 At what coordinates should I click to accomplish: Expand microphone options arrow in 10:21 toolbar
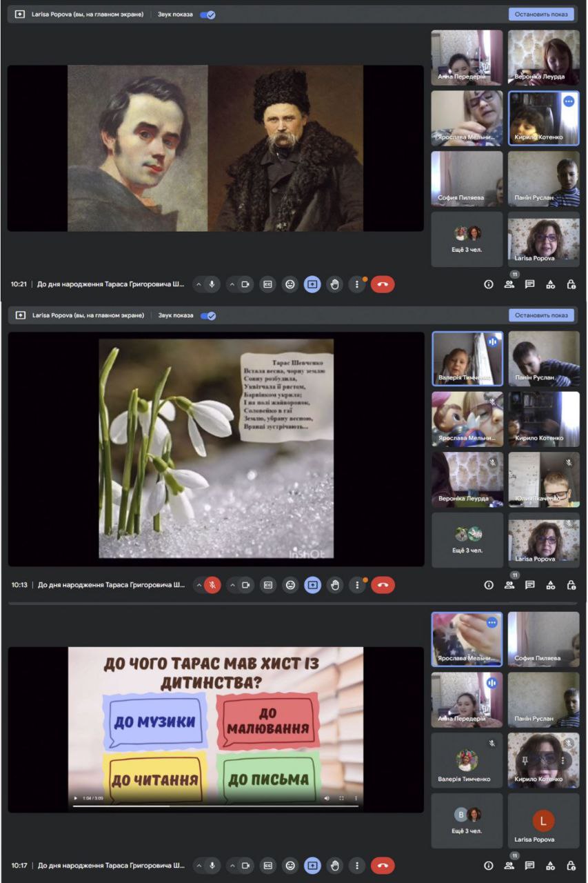[199, 284]
